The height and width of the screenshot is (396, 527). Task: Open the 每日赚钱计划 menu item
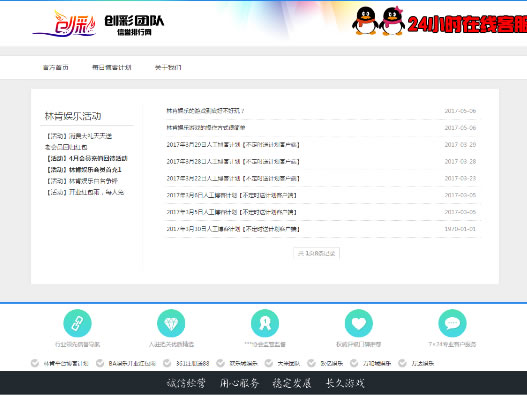[112, 68]
